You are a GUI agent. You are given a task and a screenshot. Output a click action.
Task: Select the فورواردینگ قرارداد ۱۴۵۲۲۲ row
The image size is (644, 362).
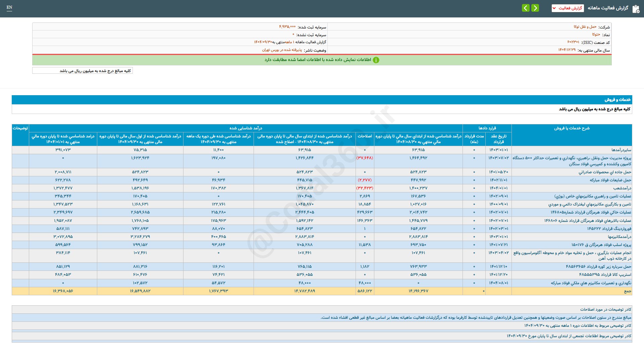[x=609, y=229]
